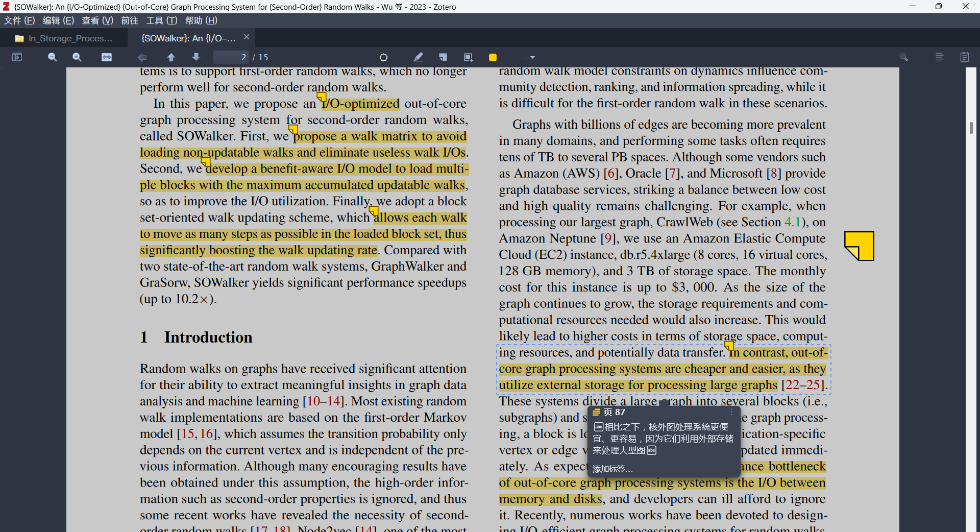This screenshot has height=532, width=980.
Task: Click the '1 Introduction' section heading
Action: (x=196, y=337)
